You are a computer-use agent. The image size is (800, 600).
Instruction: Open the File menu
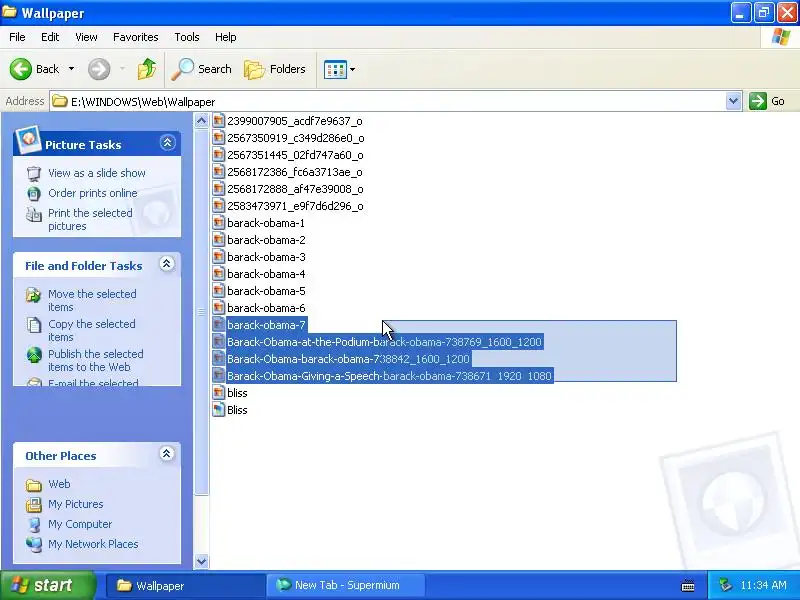17,37
